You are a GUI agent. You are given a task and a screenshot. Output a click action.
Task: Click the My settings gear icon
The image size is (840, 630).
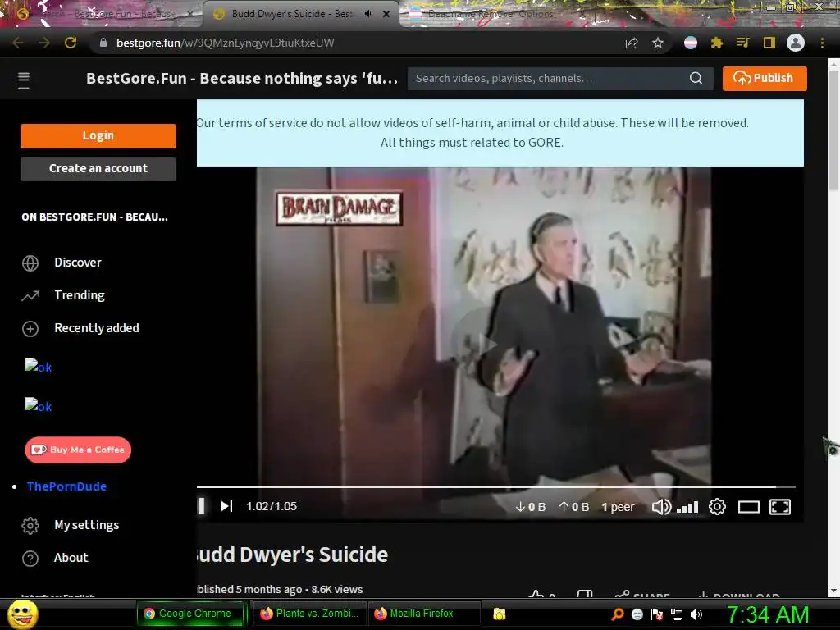pyautogui.click(x=30, y=526)
